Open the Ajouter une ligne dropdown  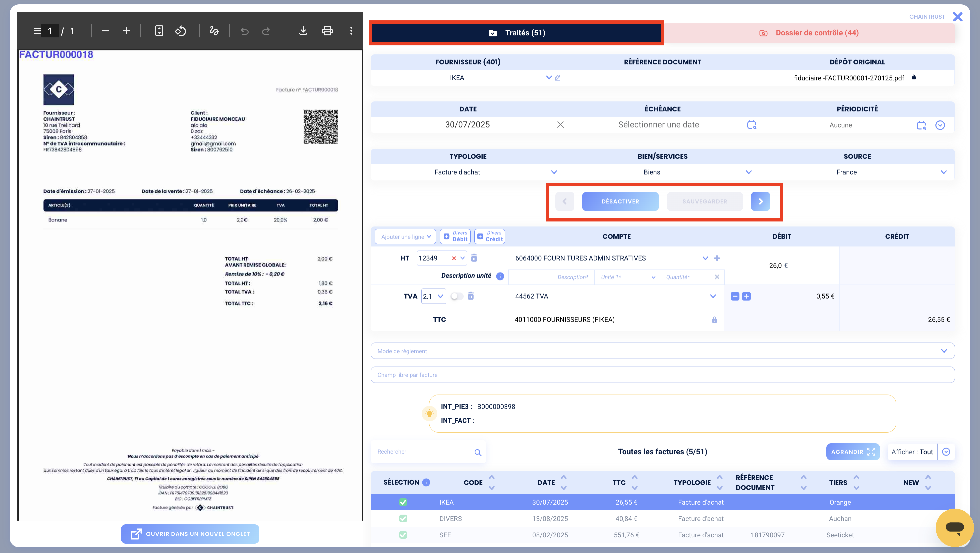pyautogui.click(x=405, y=236)
